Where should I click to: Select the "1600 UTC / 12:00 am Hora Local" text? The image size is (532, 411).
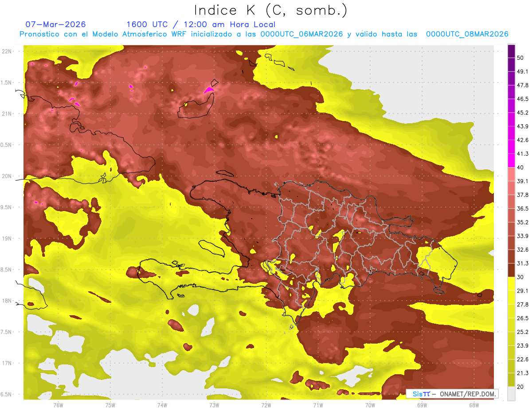click(x=201, y=24)
